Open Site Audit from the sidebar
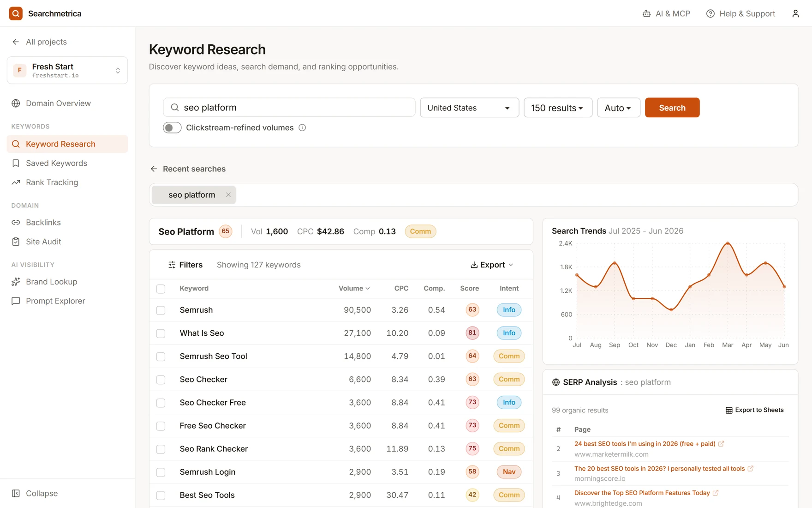The width and height of the screenshot is (812, 508). coord(67,242)
